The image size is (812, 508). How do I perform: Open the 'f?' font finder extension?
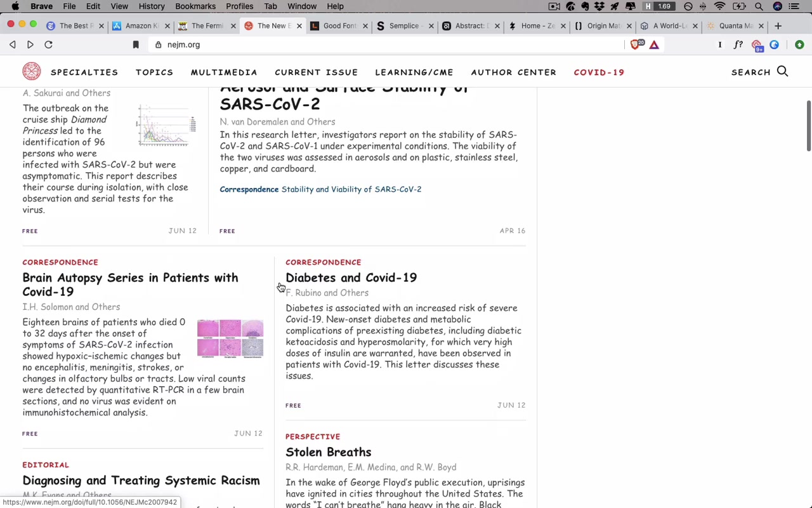[738, 44]
